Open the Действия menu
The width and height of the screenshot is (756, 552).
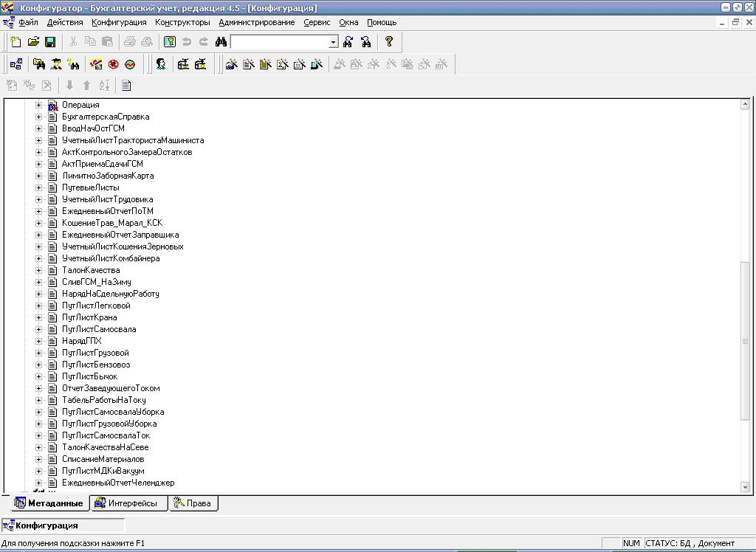(65, 22)
